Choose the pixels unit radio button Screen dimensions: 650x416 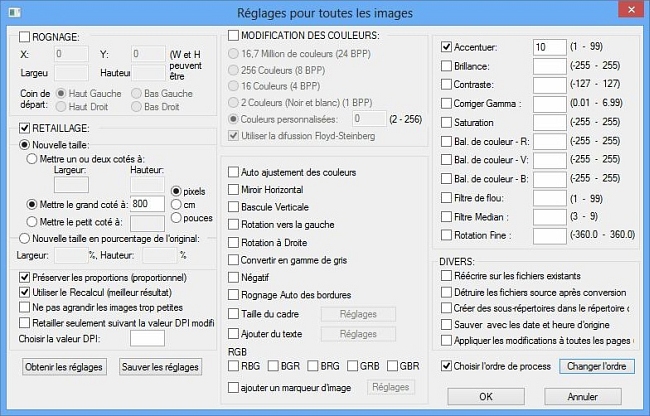coord(176,191)
